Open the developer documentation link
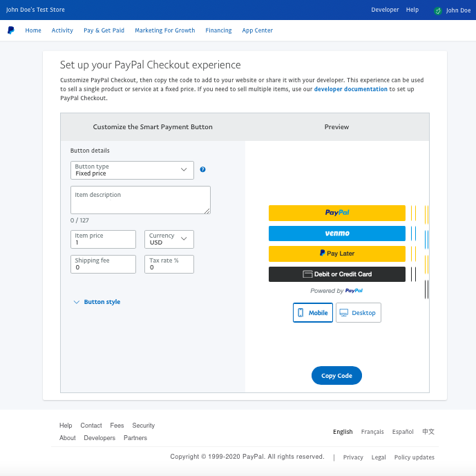476x476 pixels. click(x=350, y=89)
